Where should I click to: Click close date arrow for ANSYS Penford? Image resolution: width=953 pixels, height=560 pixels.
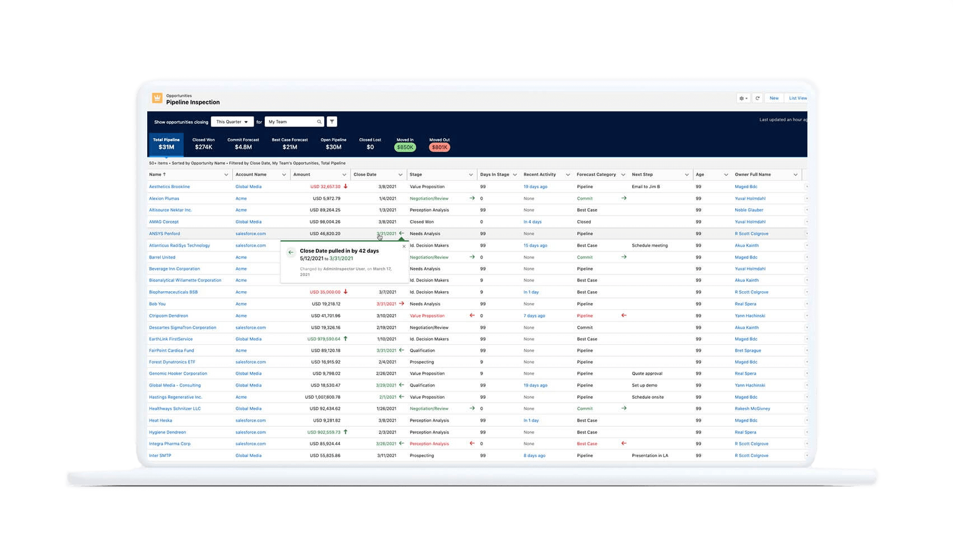(x=401, y=233)
